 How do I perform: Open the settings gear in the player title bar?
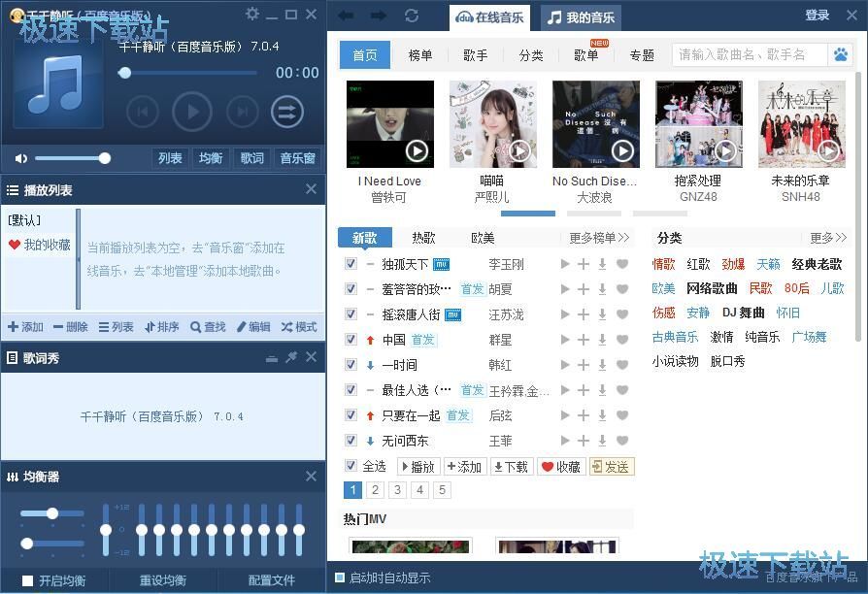[252, 14]
